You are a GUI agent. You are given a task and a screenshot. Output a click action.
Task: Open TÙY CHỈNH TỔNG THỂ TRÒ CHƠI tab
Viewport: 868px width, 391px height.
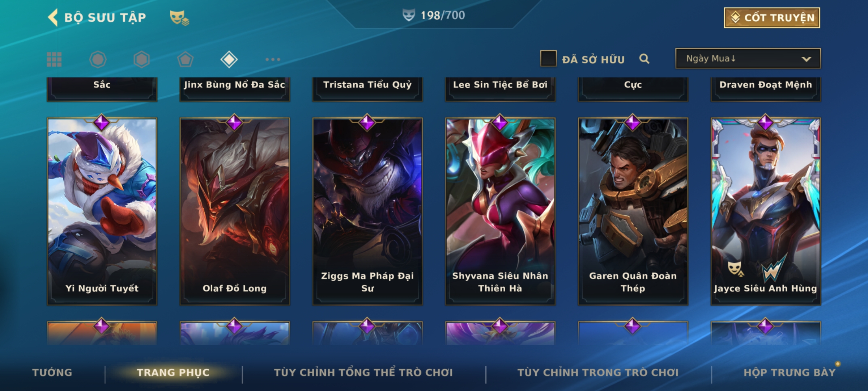(x=363, y=372)
